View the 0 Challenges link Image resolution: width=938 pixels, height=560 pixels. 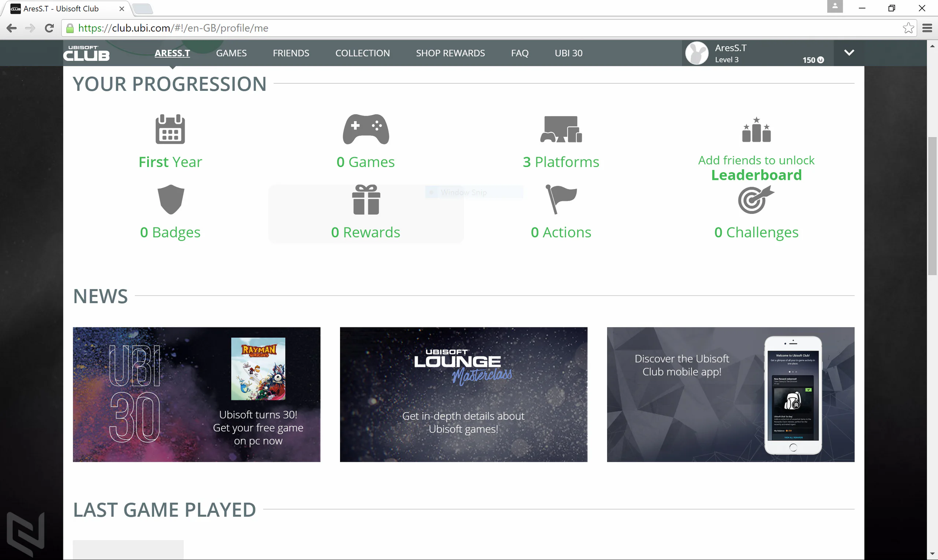click(x=756, y=232)
